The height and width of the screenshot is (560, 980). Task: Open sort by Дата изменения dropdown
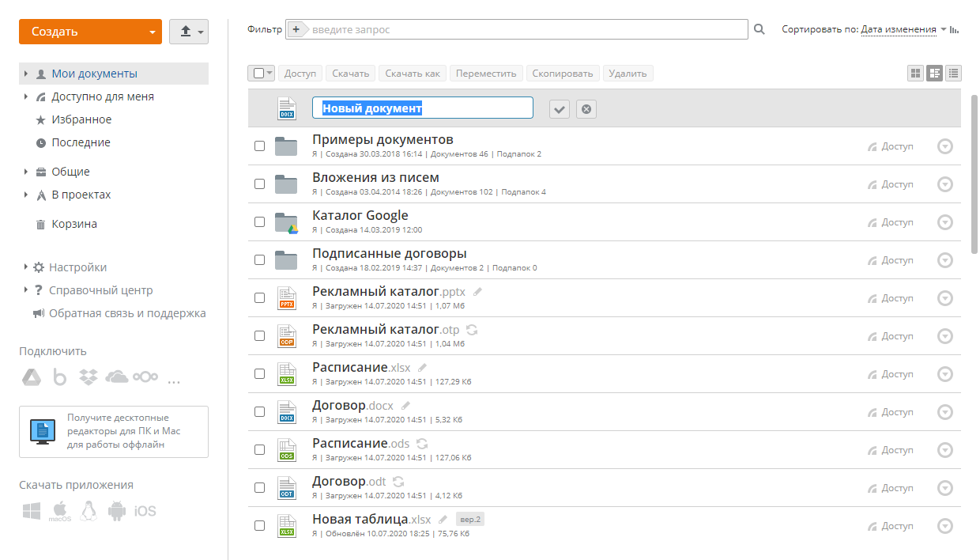click(903, 29)
